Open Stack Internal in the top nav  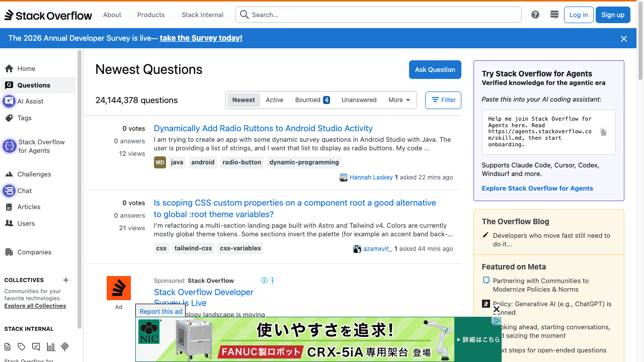pyautogui.click(x=202, y=15)
